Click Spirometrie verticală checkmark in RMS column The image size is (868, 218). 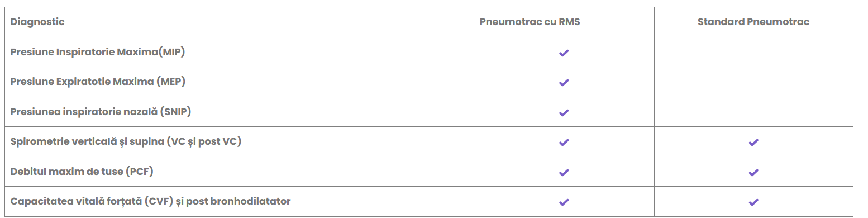click(x=564, y=142)
